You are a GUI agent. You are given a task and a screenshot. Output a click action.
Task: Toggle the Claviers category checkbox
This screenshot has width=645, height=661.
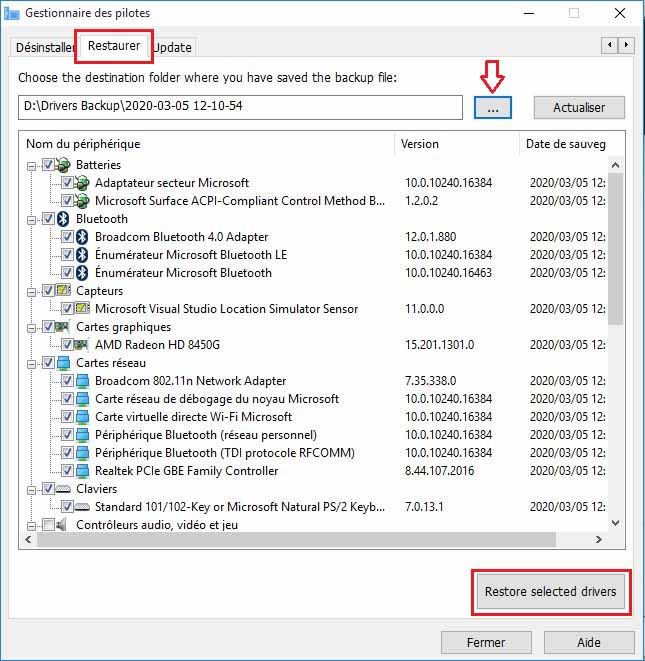pyautogui.click(x=48, y=489)
